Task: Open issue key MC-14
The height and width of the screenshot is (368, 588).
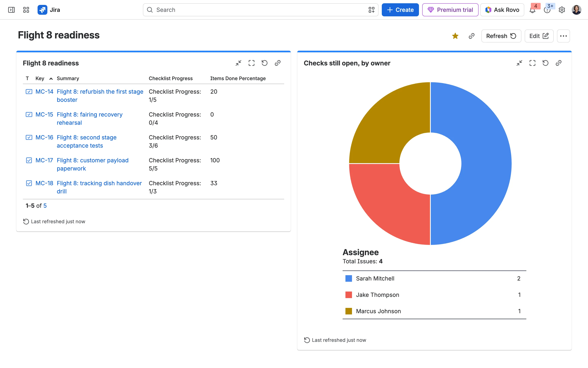Action: [44, 92]
